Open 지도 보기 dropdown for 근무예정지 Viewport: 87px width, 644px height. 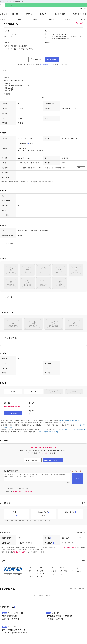81,168
